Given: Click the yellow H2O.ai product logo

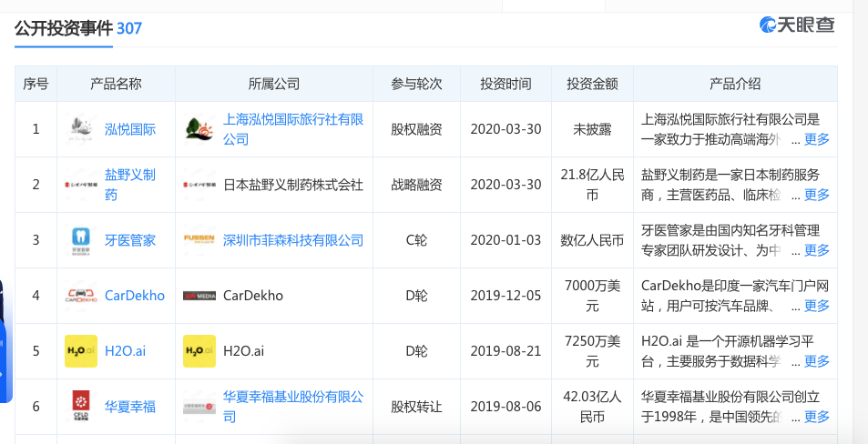Looking at the screenshot, I should pos(81,351).
